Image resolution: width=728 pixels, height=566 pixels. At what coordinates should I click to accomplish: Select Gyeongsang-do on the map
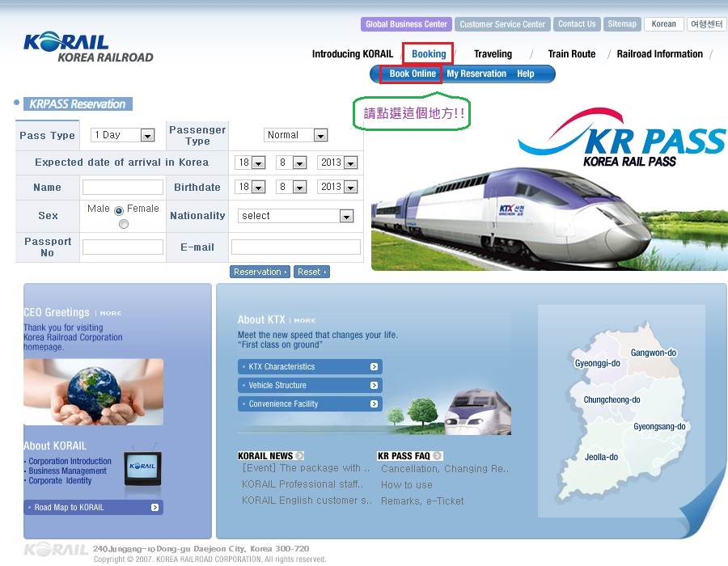coord(659,426)
